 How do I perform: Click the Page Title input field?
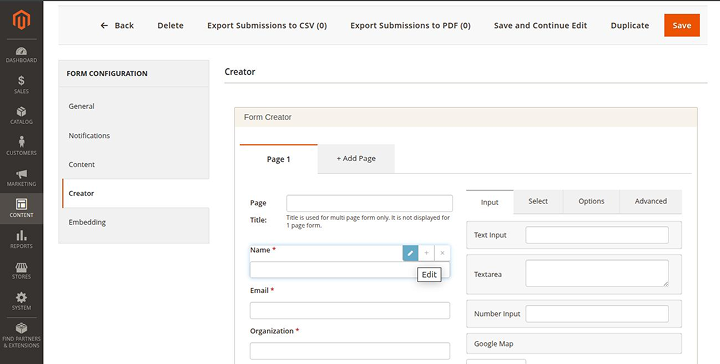click(369, 203)
